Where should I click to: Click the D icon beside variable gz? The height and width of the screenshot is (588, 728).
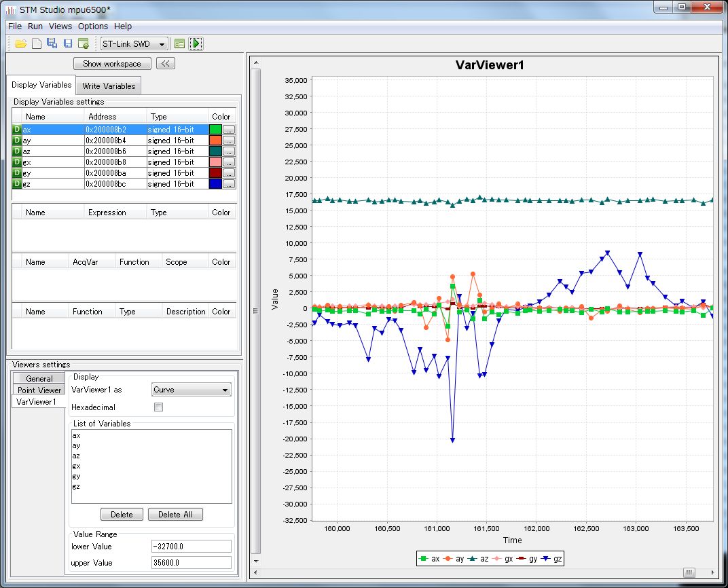tap(17, 184)
